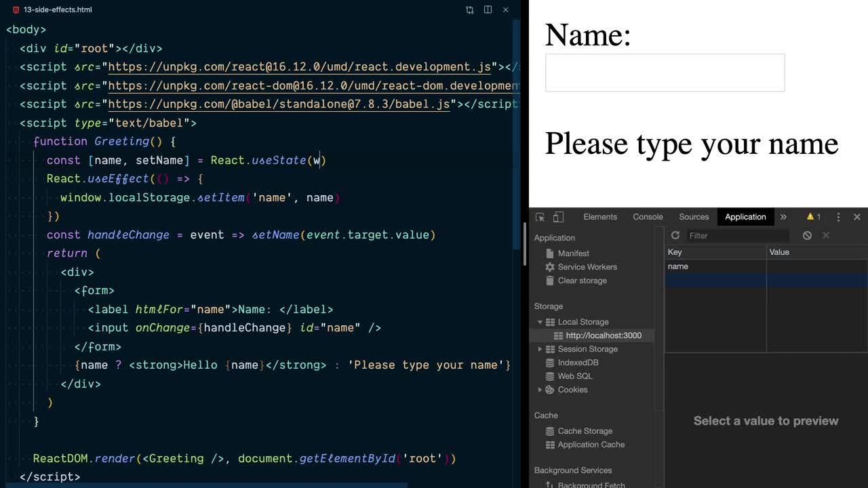
Task: Refresh the Local Storage key list
Action: pyautogui.click(x=675, y=235)
